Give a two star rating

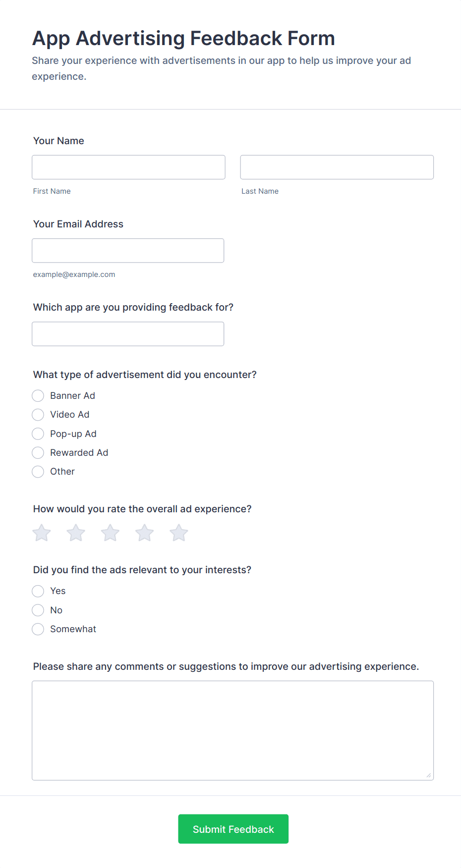click(x=75, y=533)
